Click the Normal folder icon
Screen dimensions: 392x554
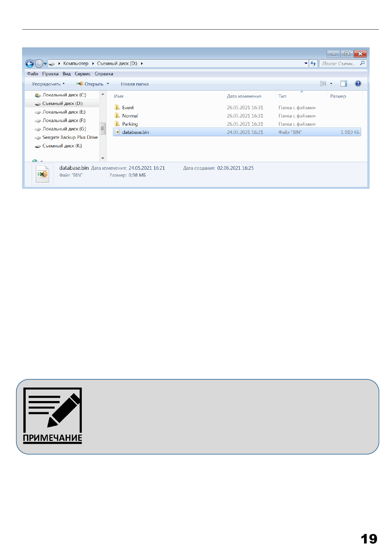(117, 115)
